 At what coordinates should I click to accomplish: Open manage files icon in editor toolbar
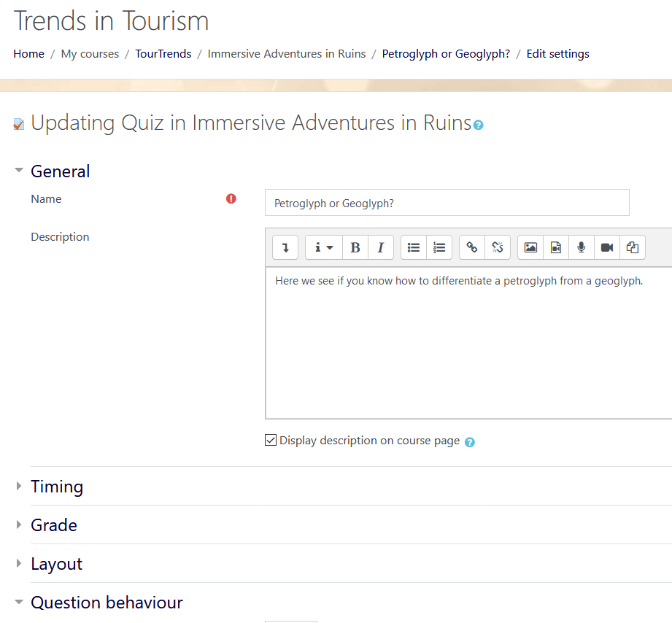tap(633, 247)
